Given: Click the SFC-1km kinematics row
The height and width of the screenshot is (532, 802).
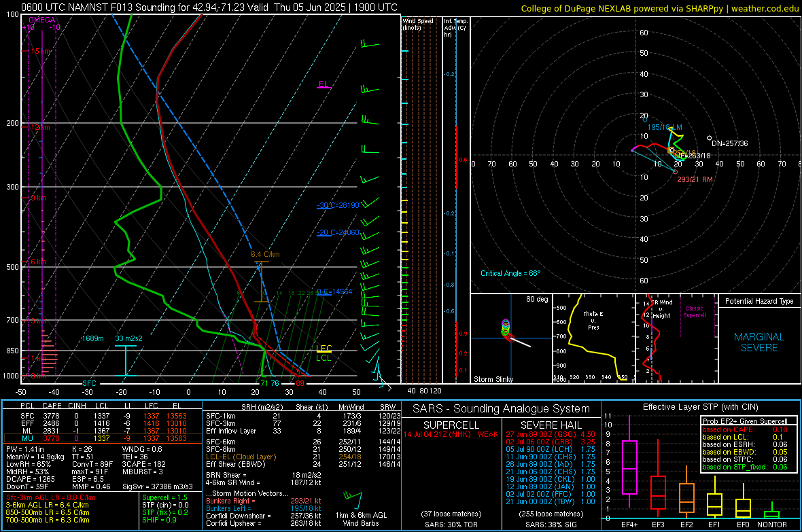Looking at the screenshot, I should [303, 416].
